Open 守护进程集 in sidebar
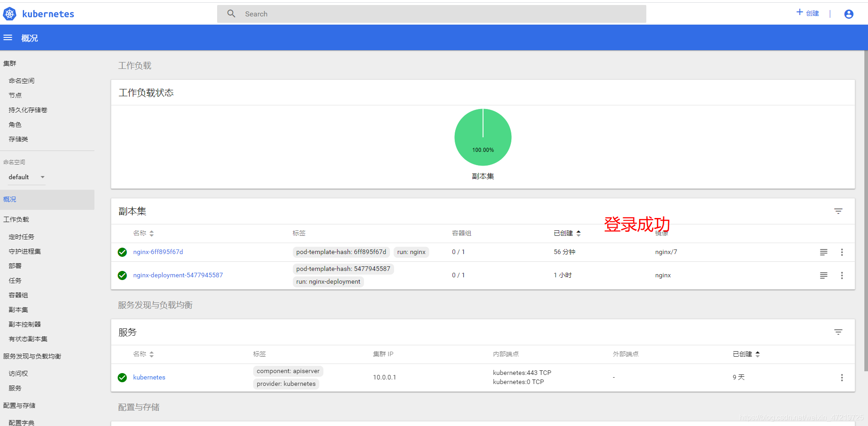 (x=25, y=251)
